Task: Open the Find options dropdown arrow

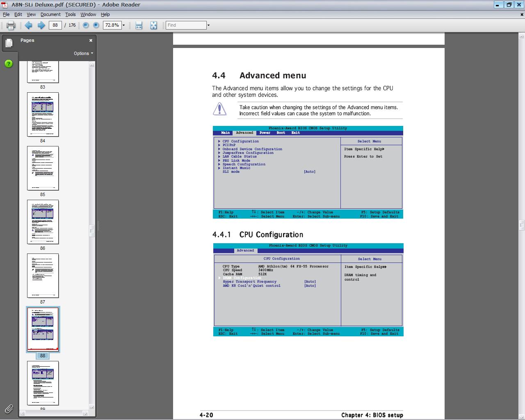Action: tap(208, 25)
